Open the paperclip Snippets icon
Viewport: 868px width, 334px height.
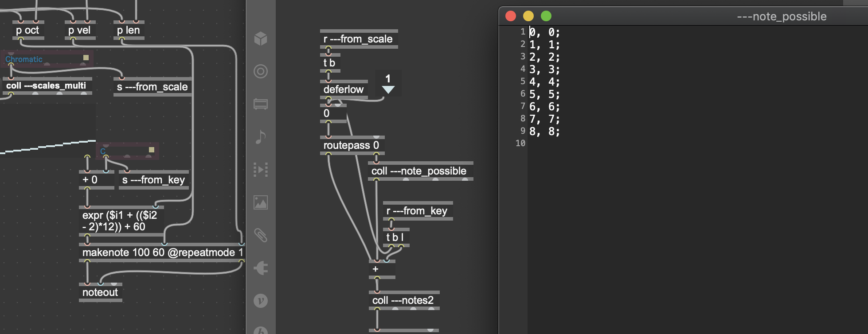tap(261, 235)
